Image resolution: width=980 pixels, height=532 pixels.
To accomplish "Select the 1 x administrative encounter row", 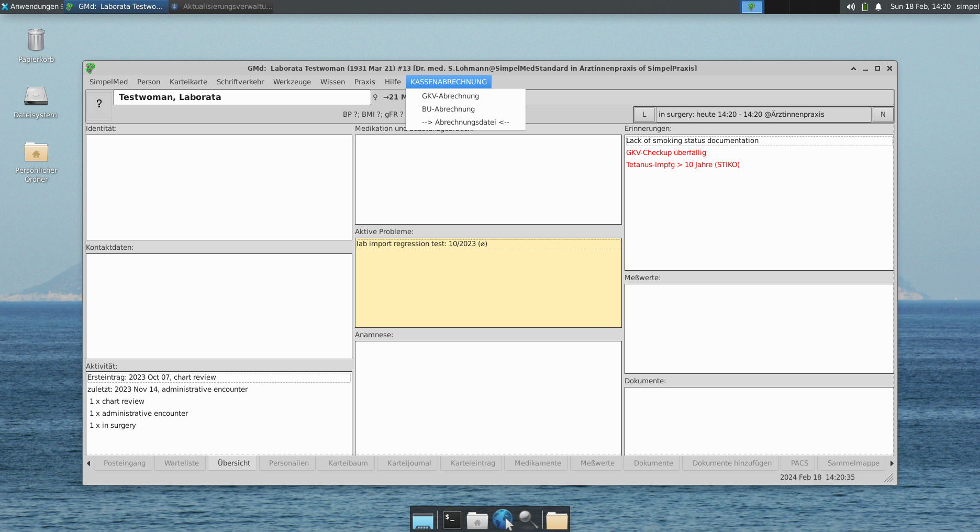I will pyautogui.click(x=219, y=413).
